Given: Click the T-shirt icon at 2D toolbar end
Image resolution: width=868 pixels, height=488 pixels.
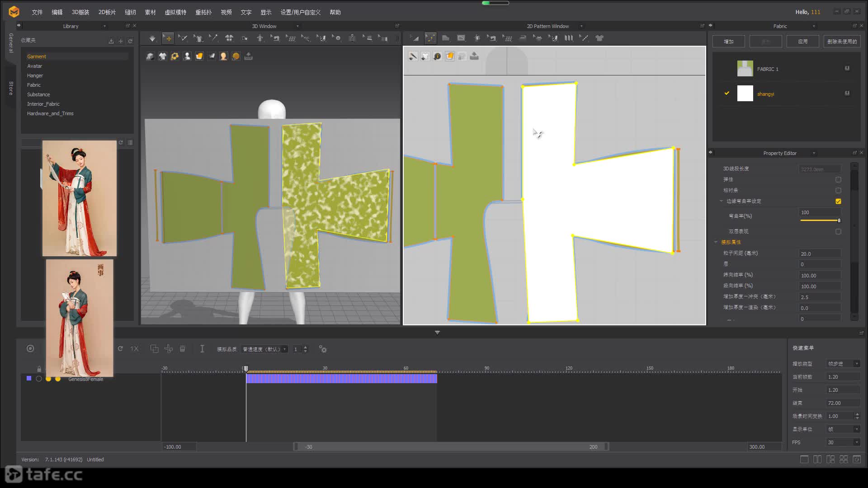Looking at the screenshot, I should point(599,38).
